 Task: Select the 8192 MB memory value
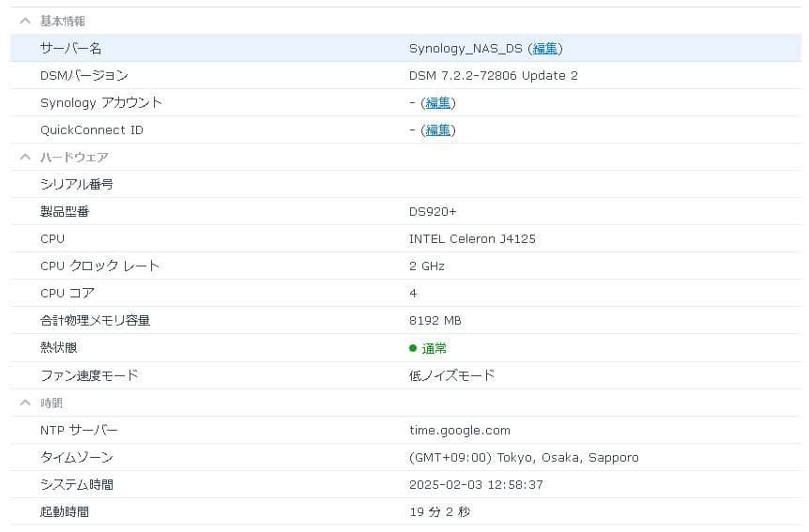coord(435,321)
